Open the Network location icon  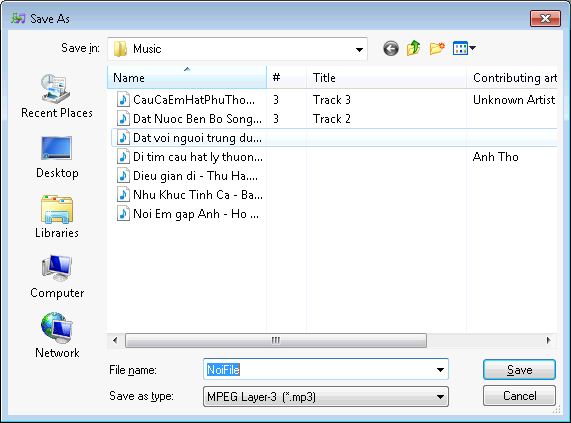tap(57, 336)
